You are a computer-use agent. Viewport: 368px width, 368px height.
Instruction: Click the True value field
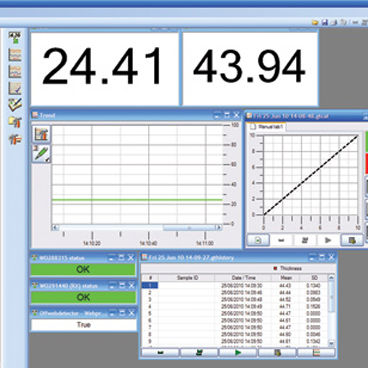tap(84, 325)
